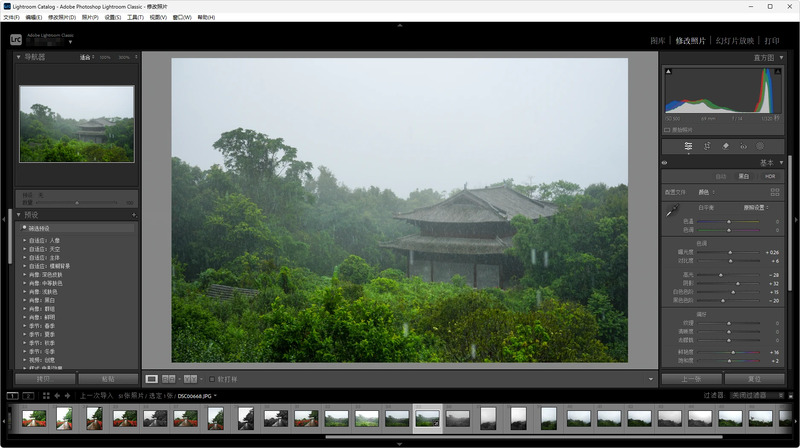Switch to loupe view mode button
Screen dimensions: 800x448
pos(152,379)
